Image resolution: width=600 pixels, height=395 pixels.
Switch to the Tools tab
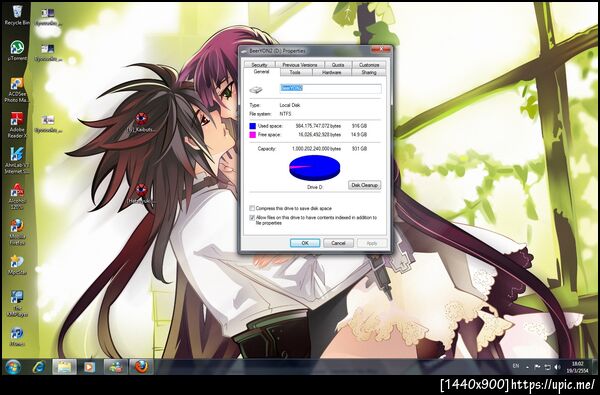pyautogui.click(x=295, y=72)
